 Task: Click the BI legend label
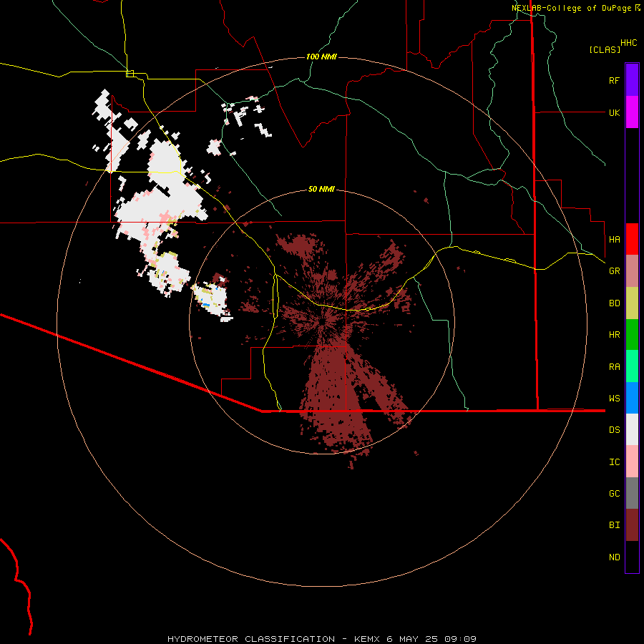614,525
